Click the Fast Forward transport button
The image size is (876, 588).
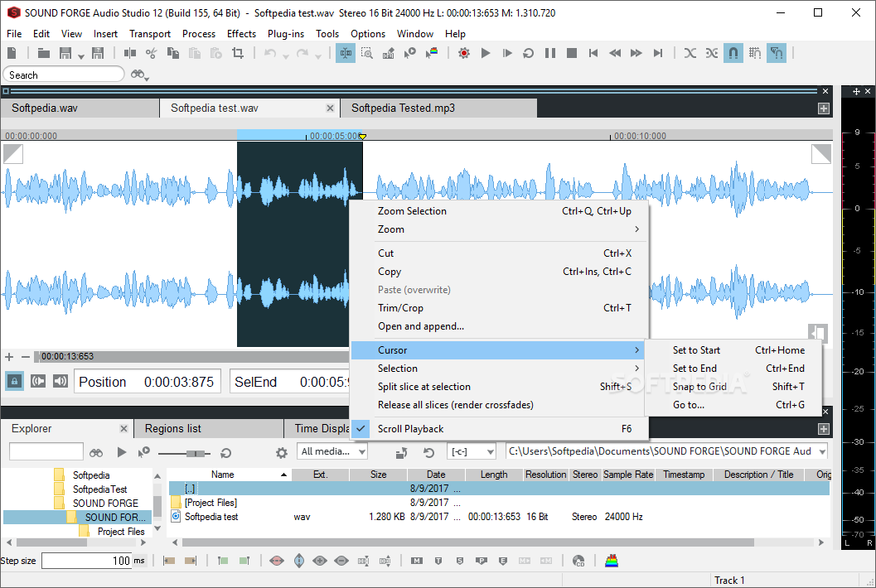click(x=636, y=53)
